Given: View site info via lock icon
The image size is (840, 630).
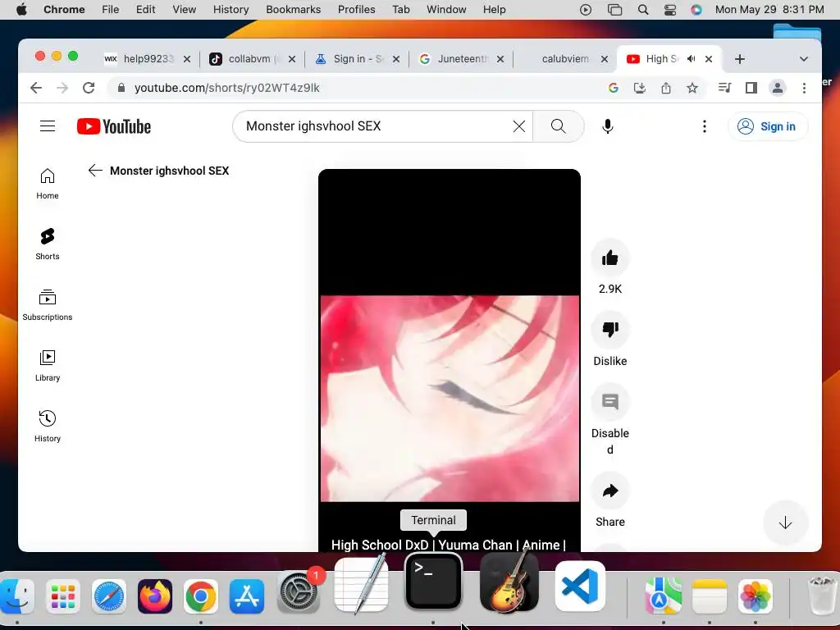Looking at the screenshot, I should tap(121, 88).
